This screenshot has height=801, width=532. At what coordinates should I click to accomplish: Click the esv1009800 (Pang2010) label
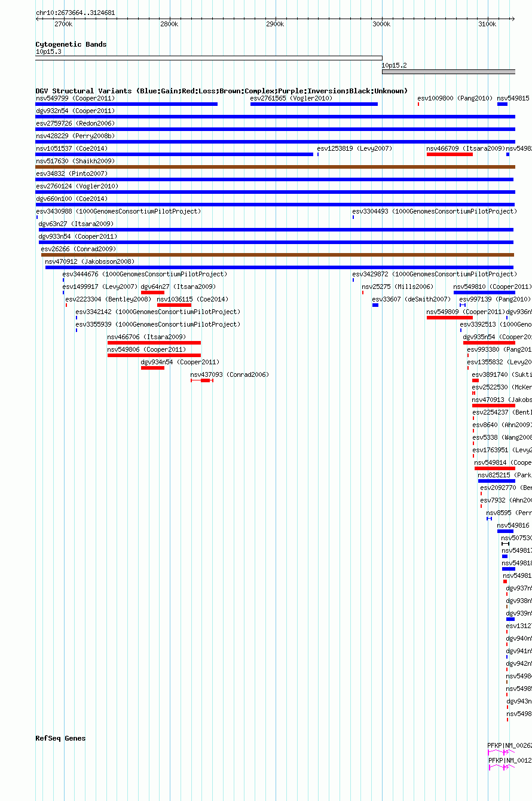pos(455,98)
